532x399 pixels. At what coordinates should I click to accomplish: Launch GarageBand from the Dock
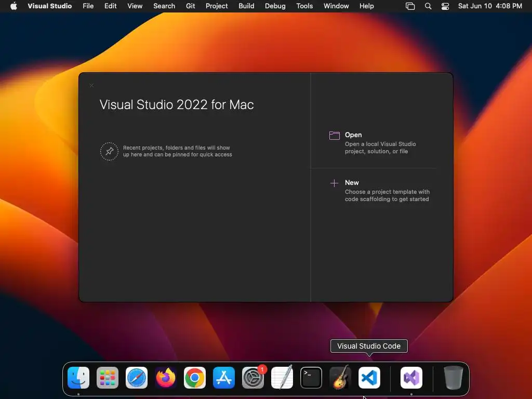click(x=340, y=377)
